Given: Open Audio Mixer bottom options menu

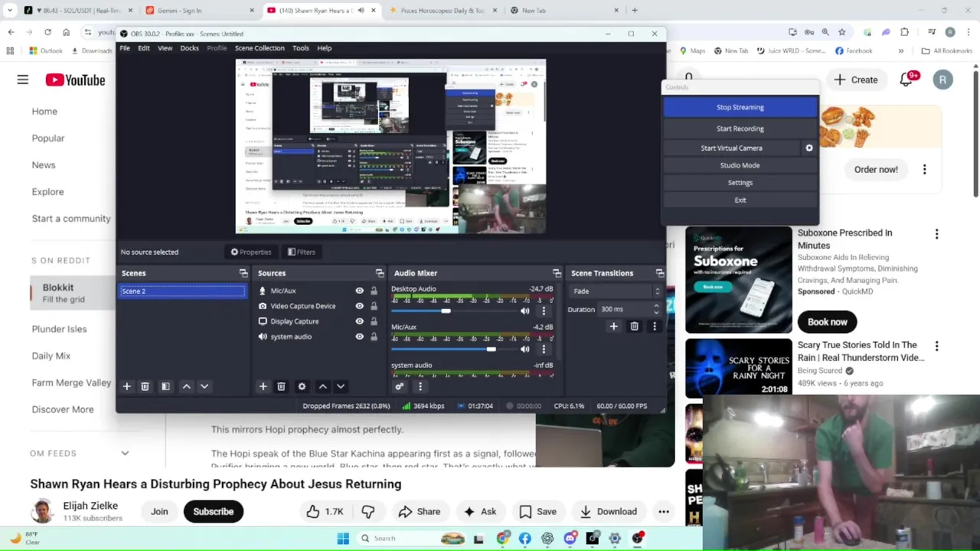Looking at the screenshot, I should pos(420,386).
